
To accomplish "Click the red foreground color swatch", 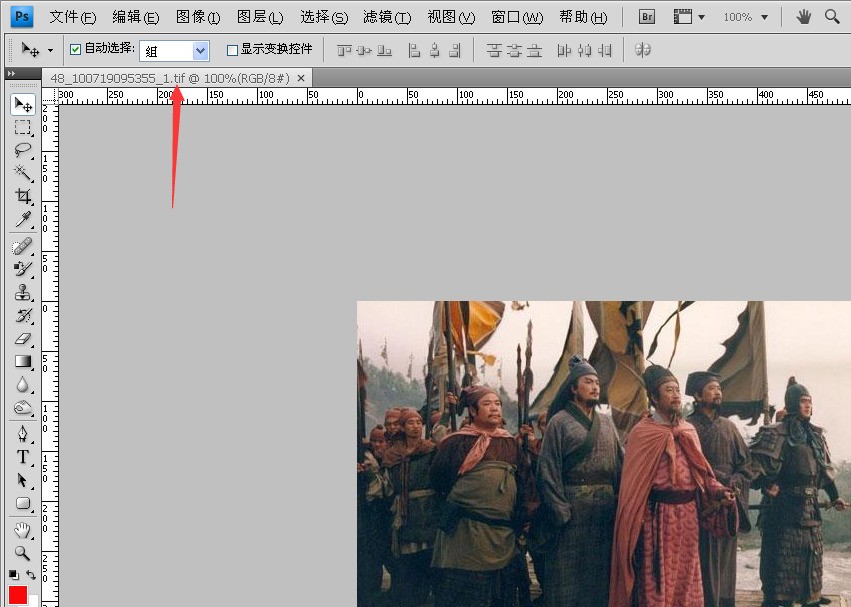I will point(18,595).
